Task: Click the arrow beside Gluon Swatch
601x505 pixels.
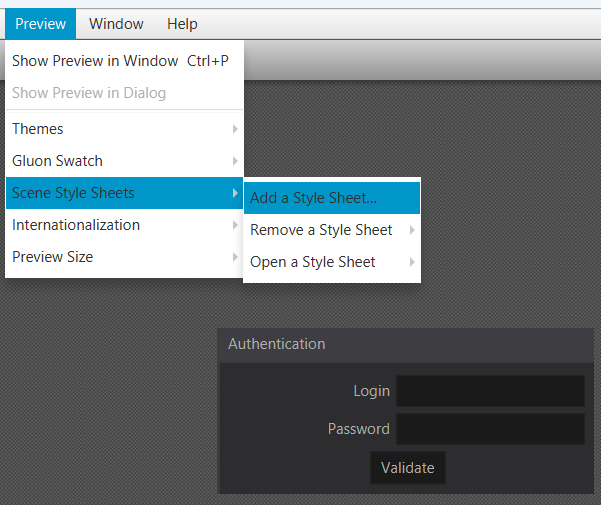Action: [x=235, y=161]
